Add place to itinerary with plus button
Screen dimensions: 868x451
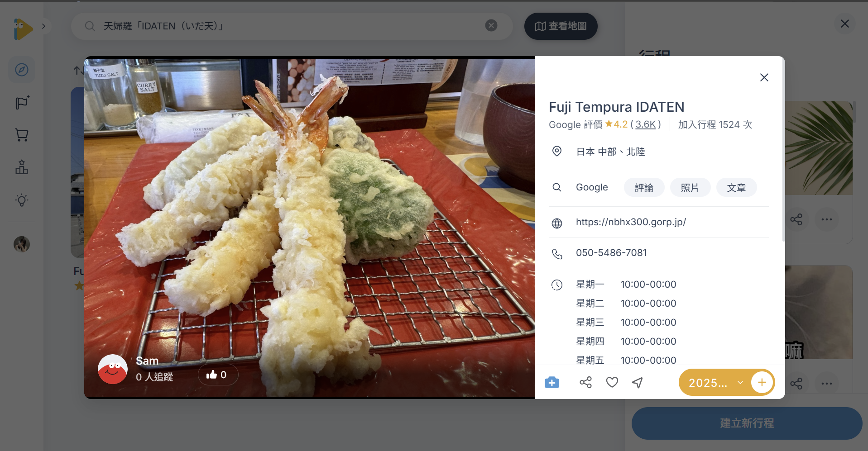click(x=762, y=383)
